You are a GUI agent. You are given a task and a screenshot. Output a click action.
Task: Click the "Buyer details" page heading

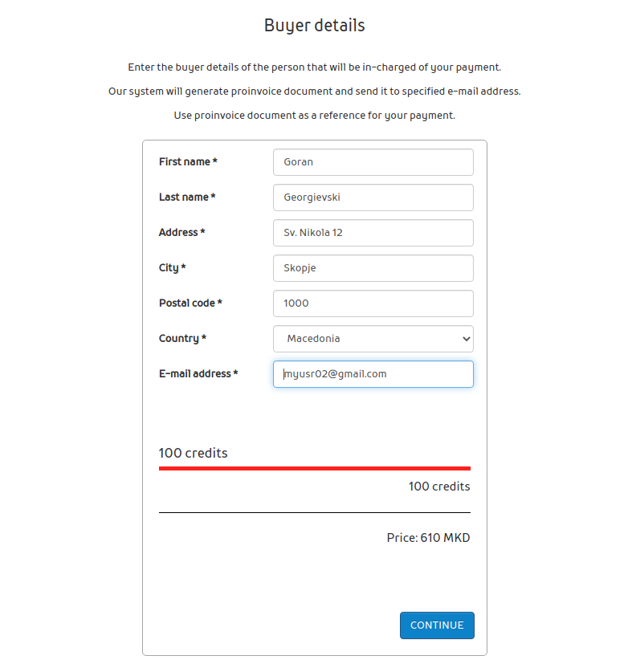click(315, 26)
